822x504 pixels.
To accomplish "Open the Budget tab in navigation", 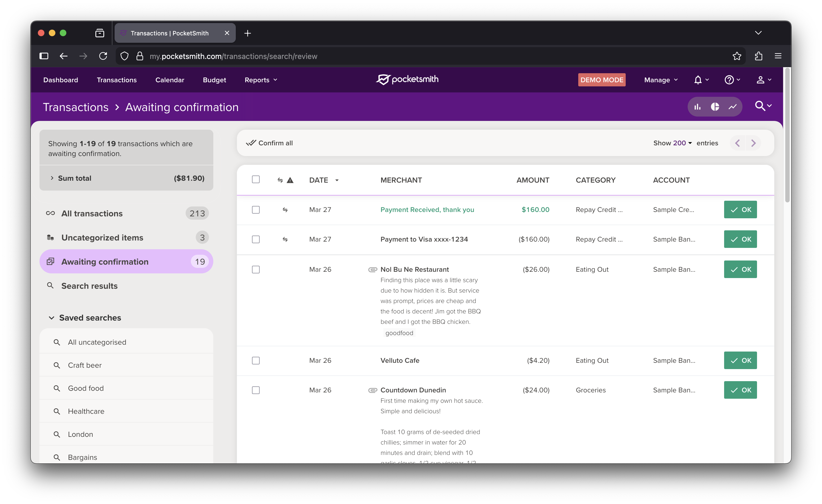I will [x=214, y=80].
